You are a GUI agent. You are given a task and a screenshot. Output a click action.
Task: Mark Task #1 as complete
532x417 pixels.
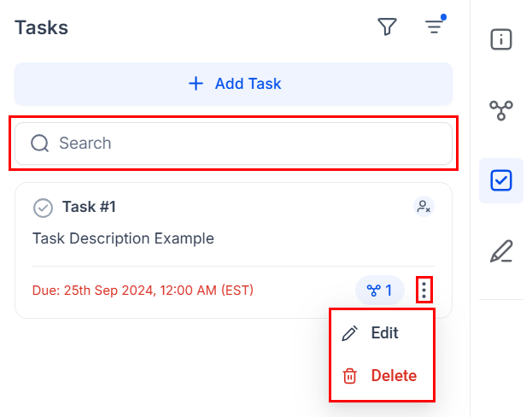(43, 208)
